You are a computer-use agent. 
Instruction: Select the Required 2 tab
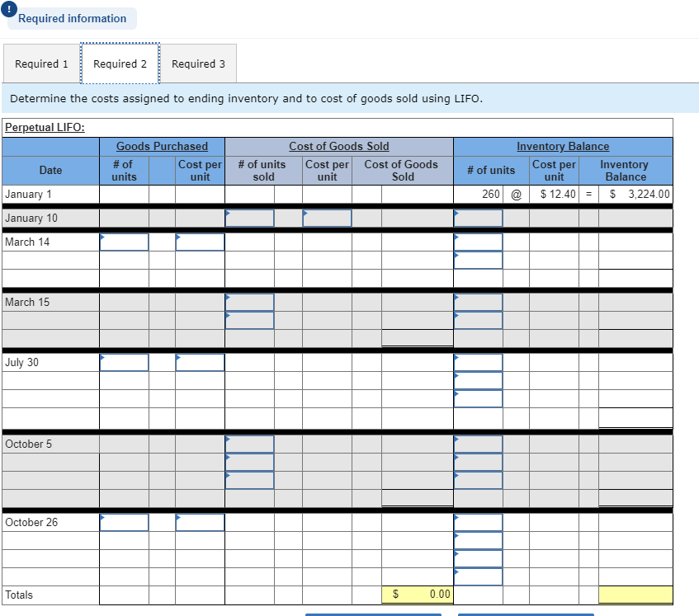tap(120, 63)
